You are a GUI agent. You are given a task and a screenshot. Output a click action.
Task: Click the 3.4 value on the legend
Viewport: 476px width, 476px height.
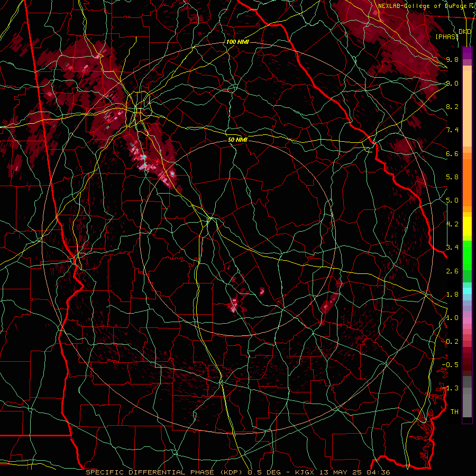pyautogui.click(x=452, y=248)
